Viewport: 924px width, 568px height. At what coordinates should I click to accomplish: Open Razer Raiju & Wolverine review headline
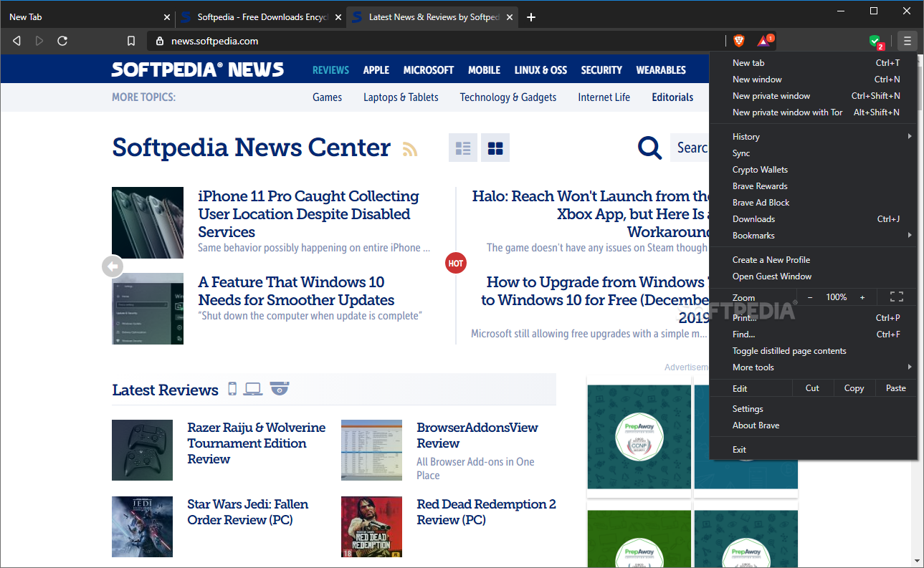(x=256, y=443)
